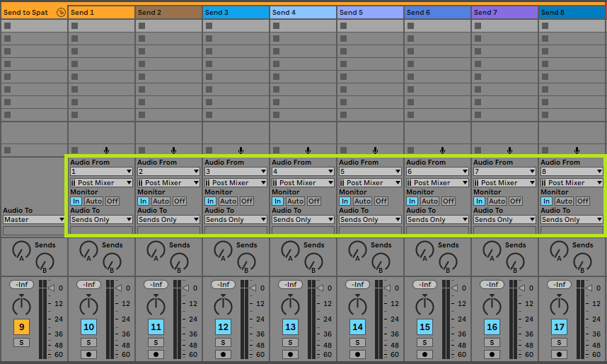
Task: Open Sends Only dropdown on Send 8
Action: (572, 220)
